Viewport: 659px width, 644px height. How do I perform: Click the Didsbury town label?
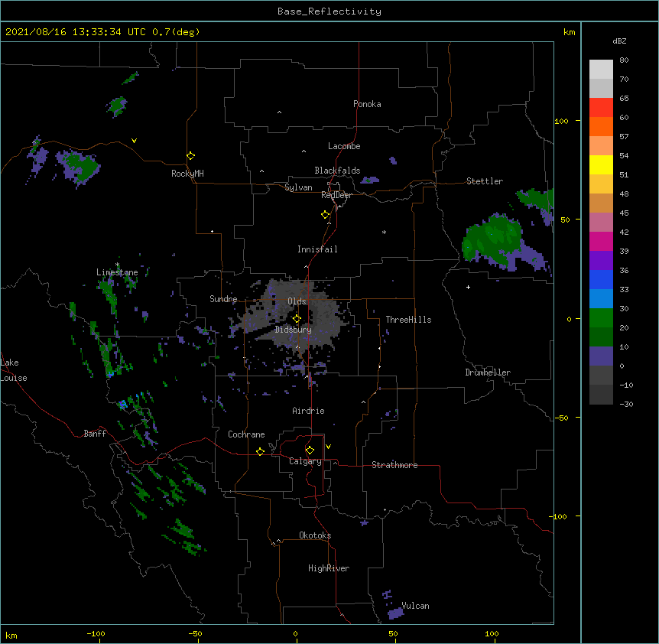tap(294, 330)
